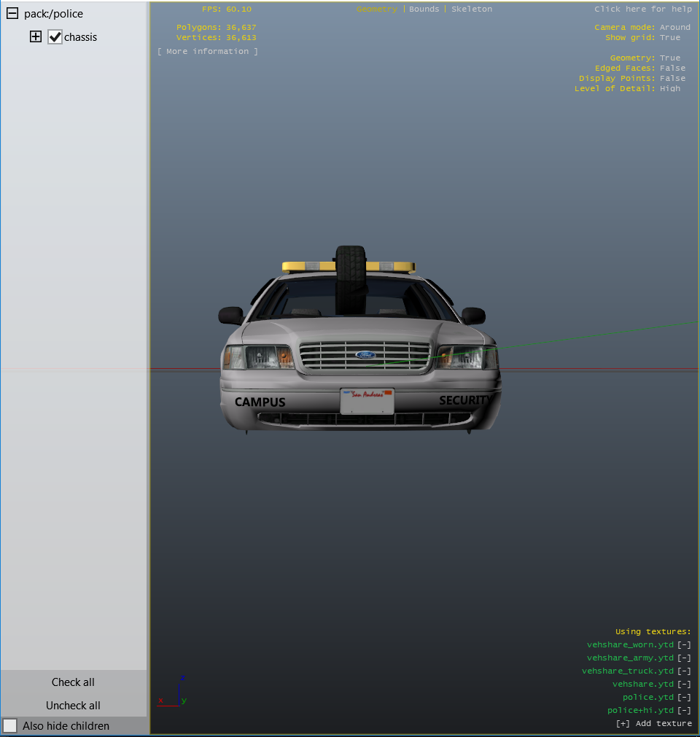Remove police+hi.ytd texture via minus icon
This screenshot has height=737, width=700.
pos(684,711)
